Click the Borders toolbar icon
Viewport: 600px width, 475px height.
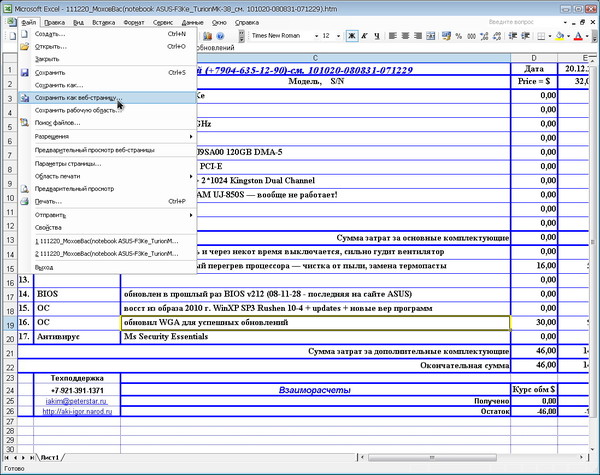coord(541,36)
